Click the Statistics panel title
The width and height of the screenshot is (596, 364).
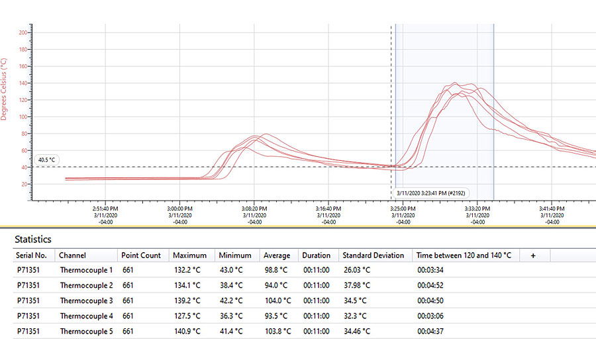33,239
